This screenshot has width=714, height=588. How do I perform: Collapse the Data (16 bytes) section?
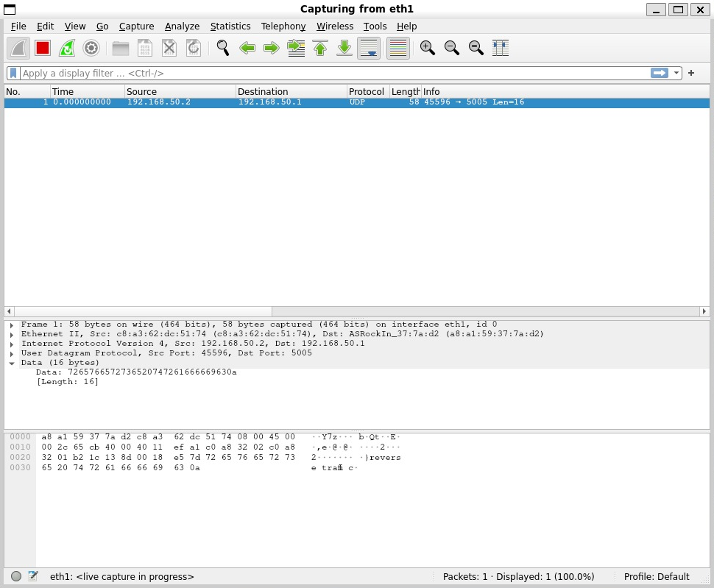coord(11,362)
